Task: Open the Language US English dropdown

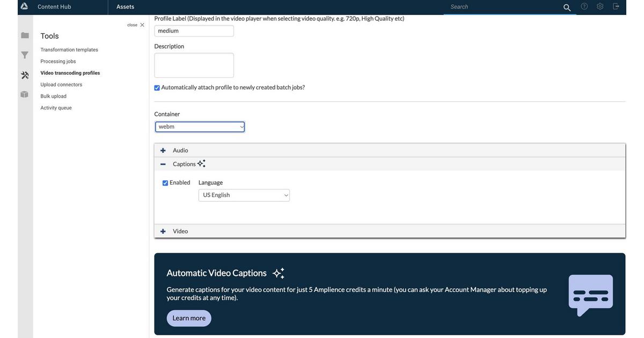Action: (244, 195)
